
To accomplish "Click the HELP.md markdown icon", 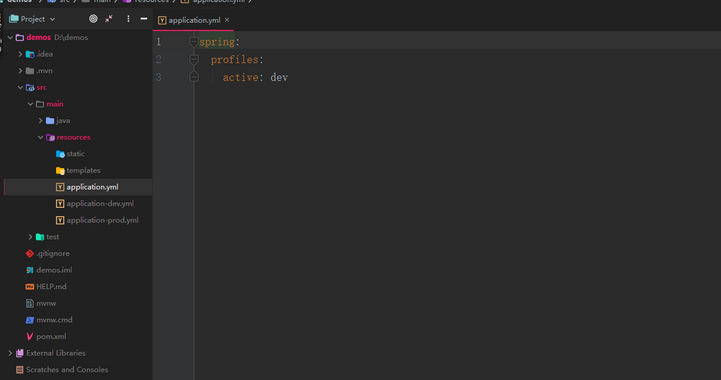I will pyautogui.click(x=30, y=287).
